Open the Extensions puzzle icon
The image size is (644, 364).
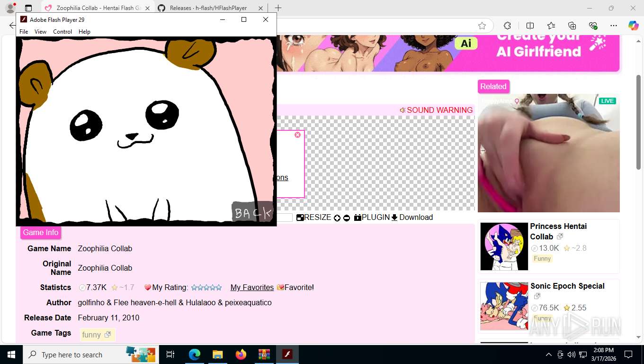(507, 26)
